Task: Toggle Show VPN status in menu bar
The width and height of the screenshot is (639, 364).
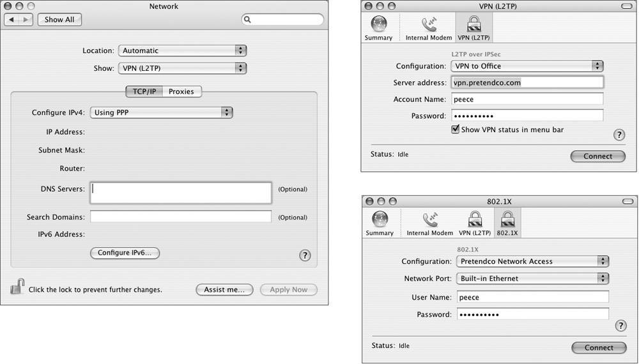Action: pyautogui.click(x=455, y=130)
